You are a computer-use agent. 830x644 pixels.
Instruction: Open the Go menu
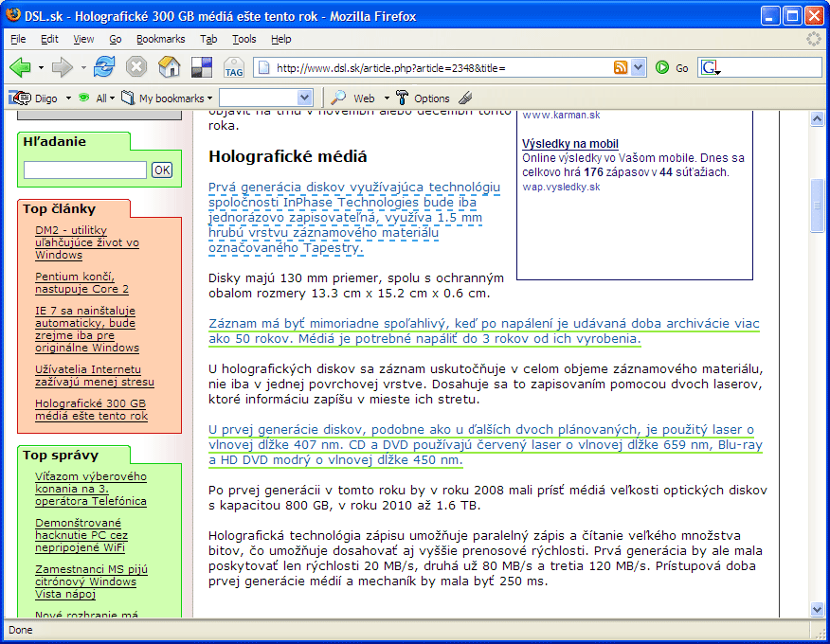pos(116,39)
